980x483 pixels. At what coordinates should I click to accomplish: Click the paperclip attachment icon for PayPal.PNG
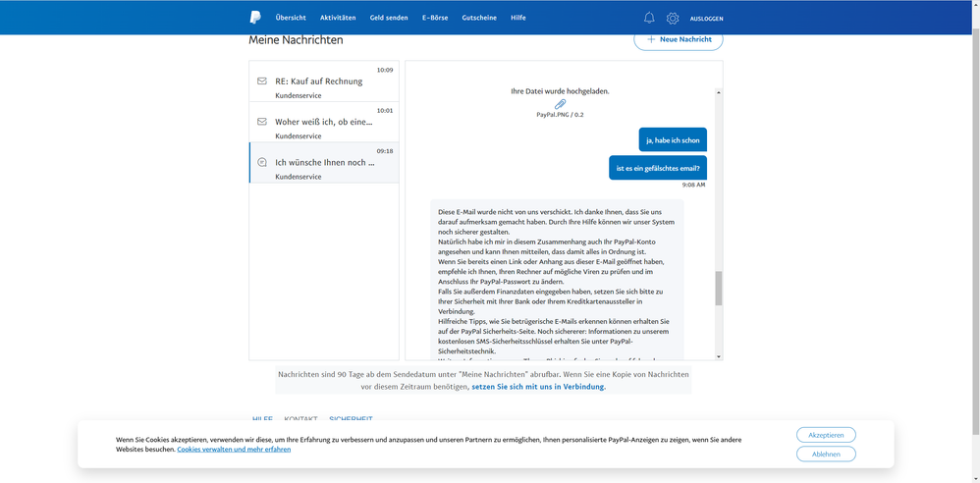[560, 104]
